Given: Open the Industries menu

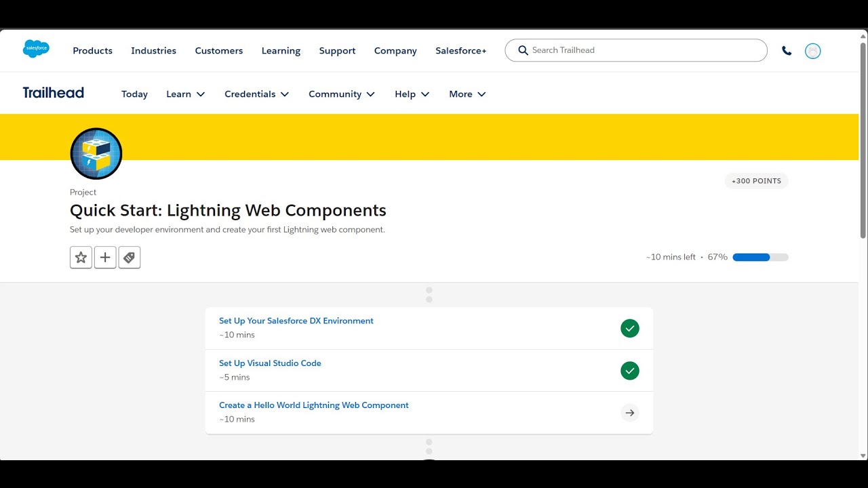Looking at the screenshot, I should (154, 51).
